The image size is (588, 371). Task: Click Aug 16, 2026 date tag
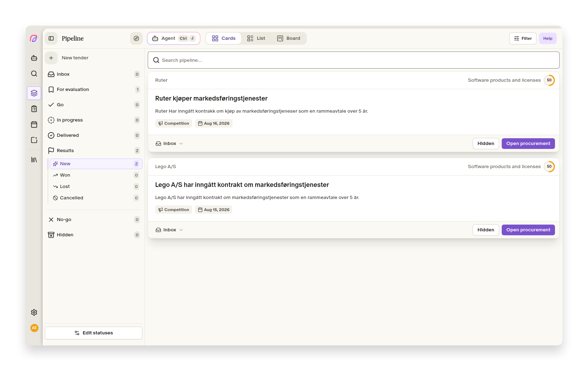214,123
